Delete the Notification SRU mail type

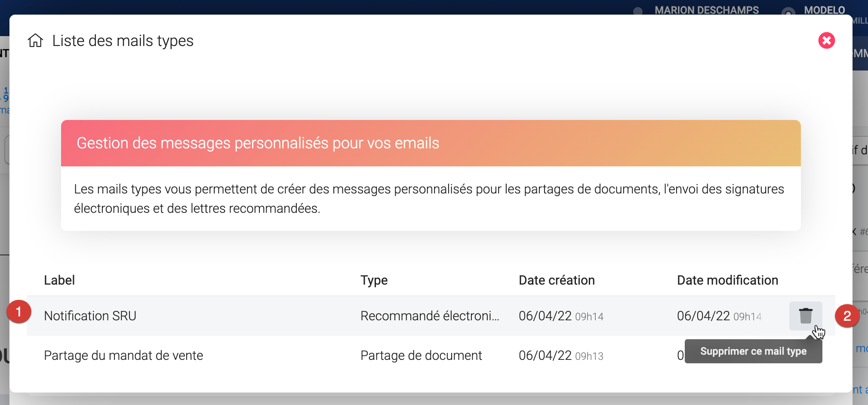pos(805,316)
